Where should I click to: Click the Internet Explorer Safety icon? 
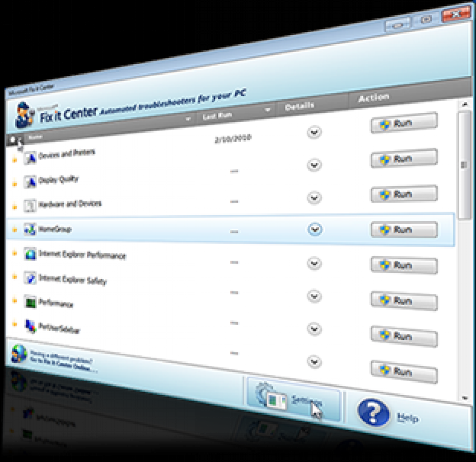(x=30, y=278)
